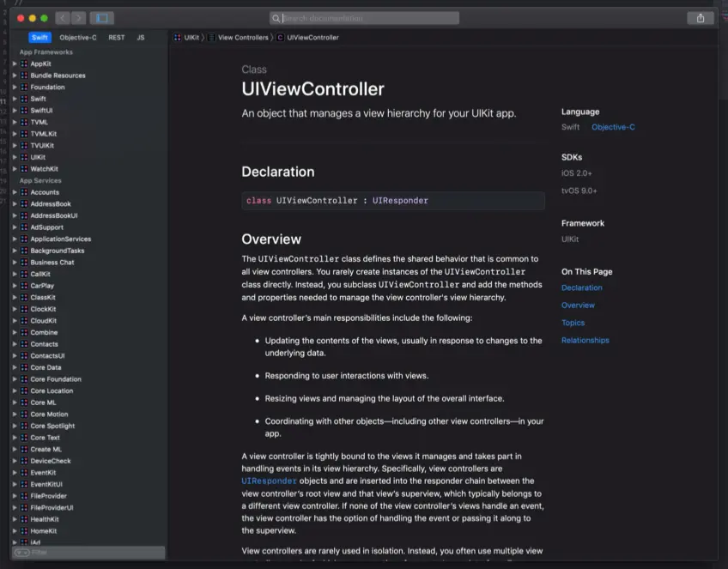The height and width of the screenshot is (569, 728).
Task: Click the ContactsUI framework icon
Action: (24, 356)
